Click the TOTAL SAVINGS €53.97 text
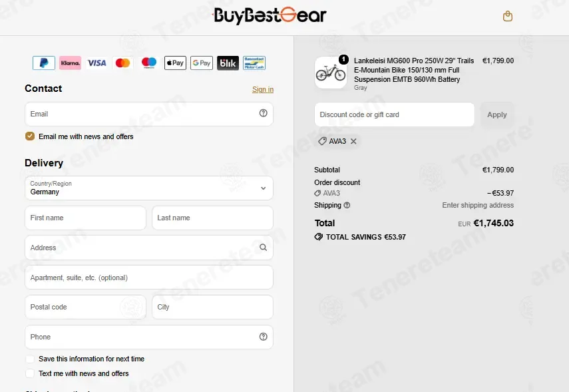This screenshot has width=569, height=392. pyautogui.click(x=366, y=237)
